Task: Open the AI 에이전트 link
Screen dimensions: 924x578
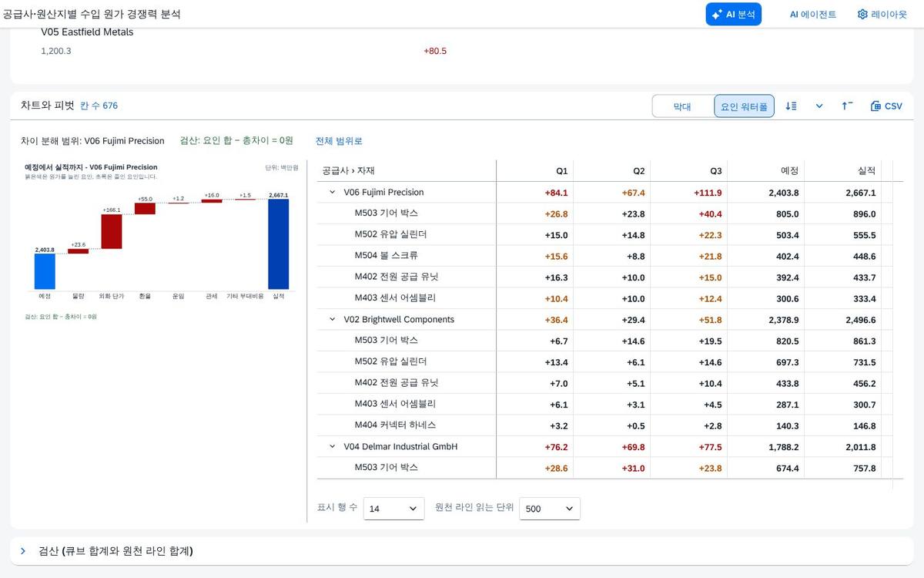Action: [x=812, y=14]
